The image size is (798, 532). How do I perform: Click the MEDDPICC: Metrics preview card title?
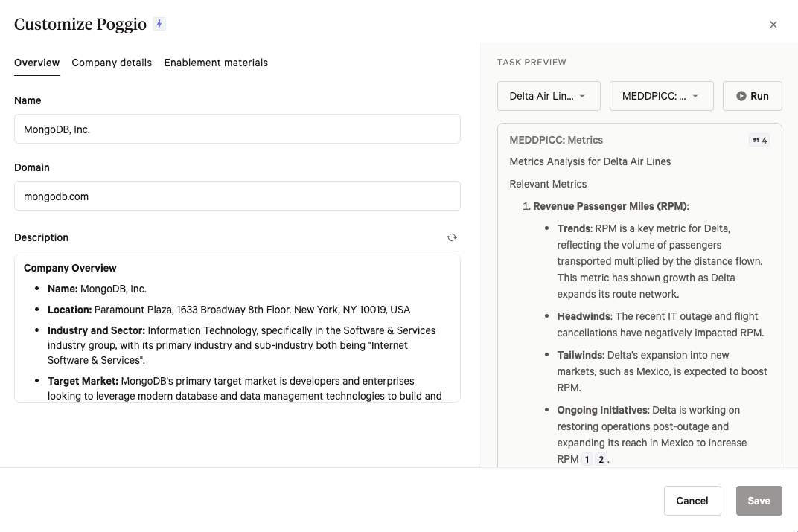[x=556, y=140]
